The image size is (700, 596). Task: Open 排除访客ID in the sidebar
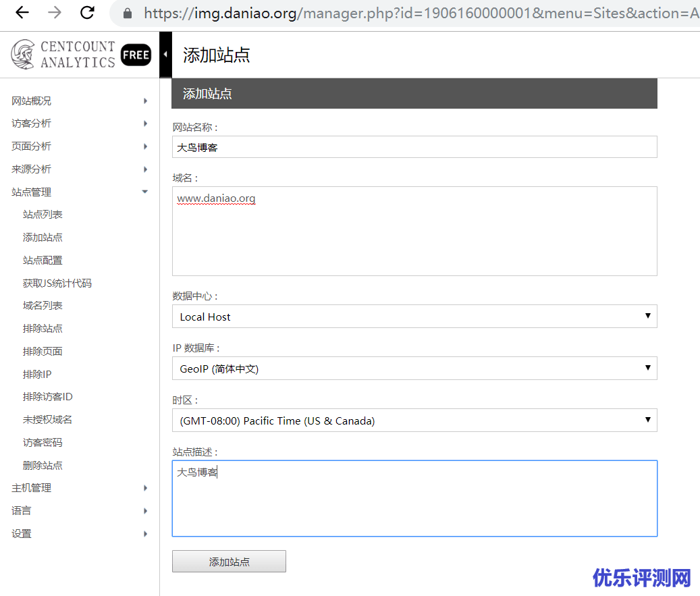(x=47, y=397)
